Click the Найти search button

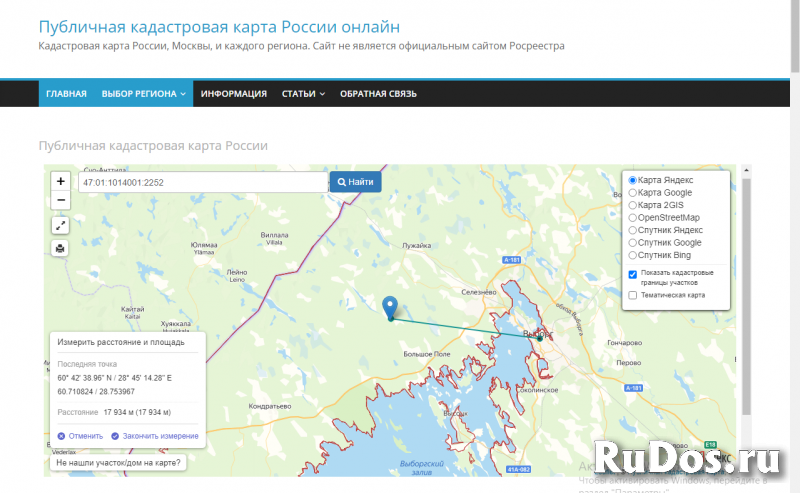pyautogui.click(x=356, y=182)
